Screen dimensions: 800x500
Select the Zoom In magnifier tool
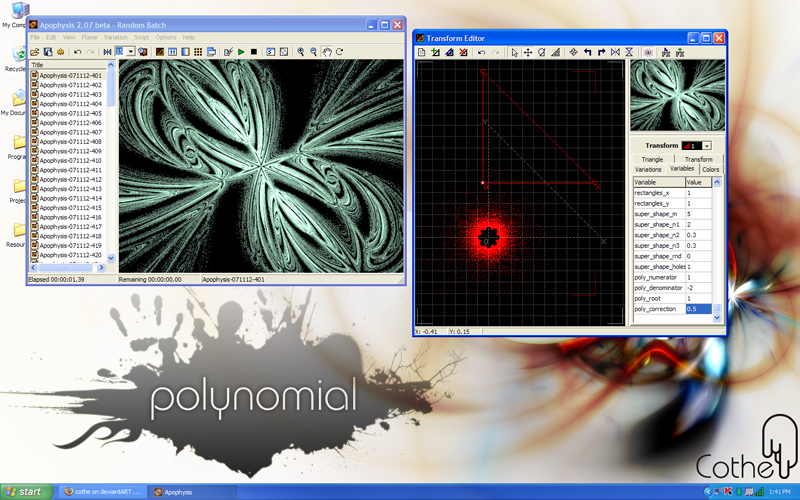[x=301, y=52]
